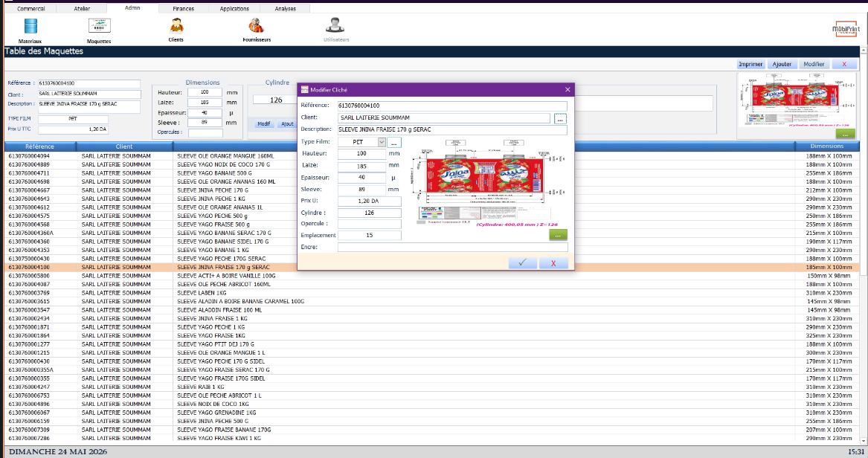868x458 pixels.
Task: Click the empty Opercule field in dialog
Action: [369, 224]
